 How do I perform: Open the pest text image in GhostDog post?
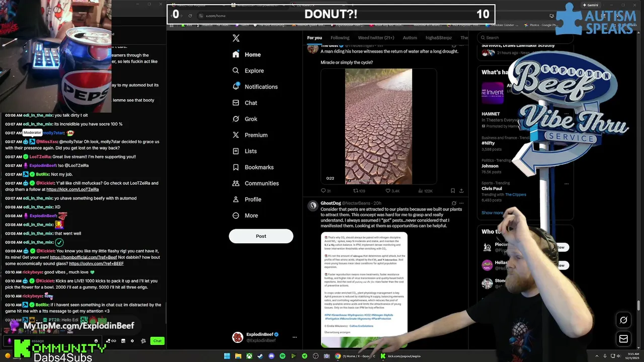364,290
